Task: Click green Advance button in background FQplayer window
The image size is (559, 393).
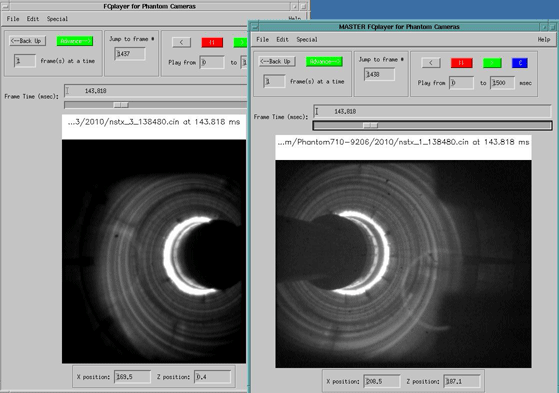Action: click(x=75, y=41)
